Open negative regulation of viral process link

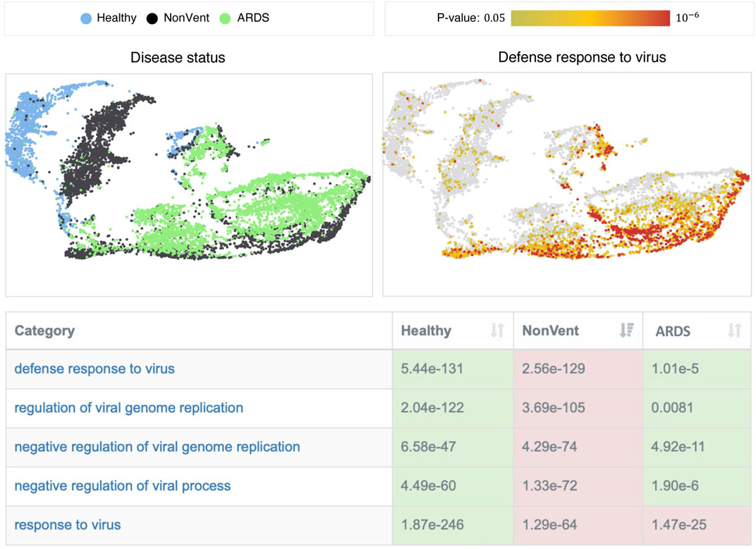123,486
